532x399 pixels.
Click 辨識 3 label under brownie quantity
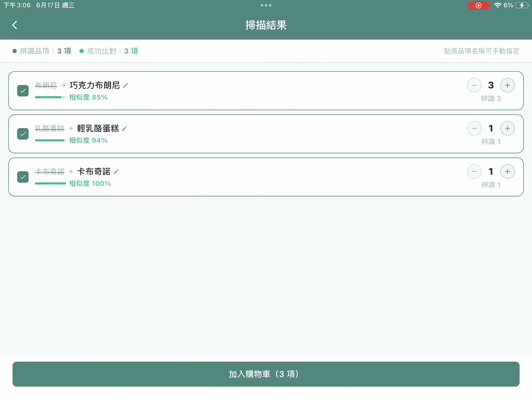click(x=491, y=98)
